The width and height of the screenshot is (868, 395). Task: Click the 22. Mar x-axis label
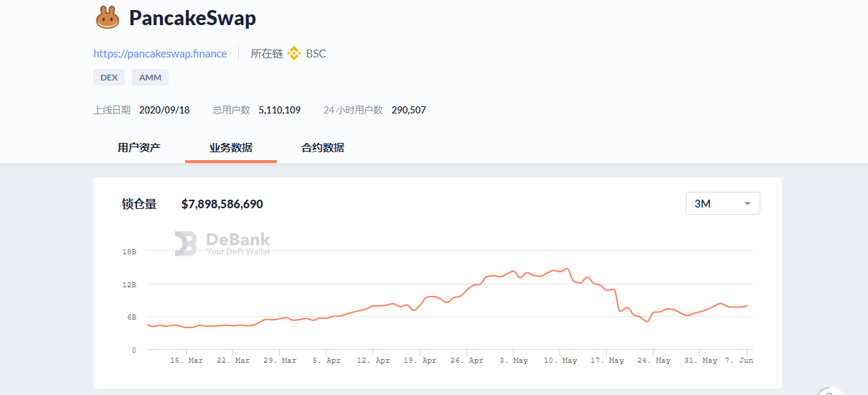[x=233, y=361]
